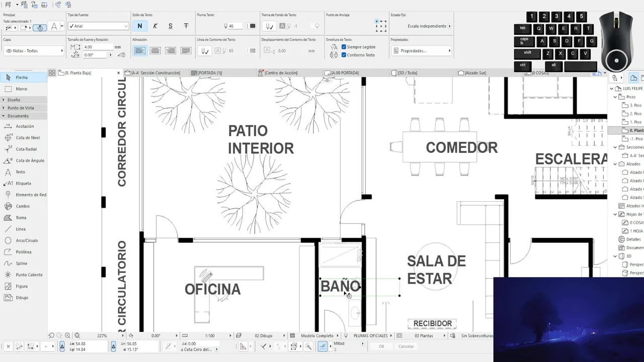Open the Escala independiente dropdown
The image size is (644, 362).
point(429,26)
